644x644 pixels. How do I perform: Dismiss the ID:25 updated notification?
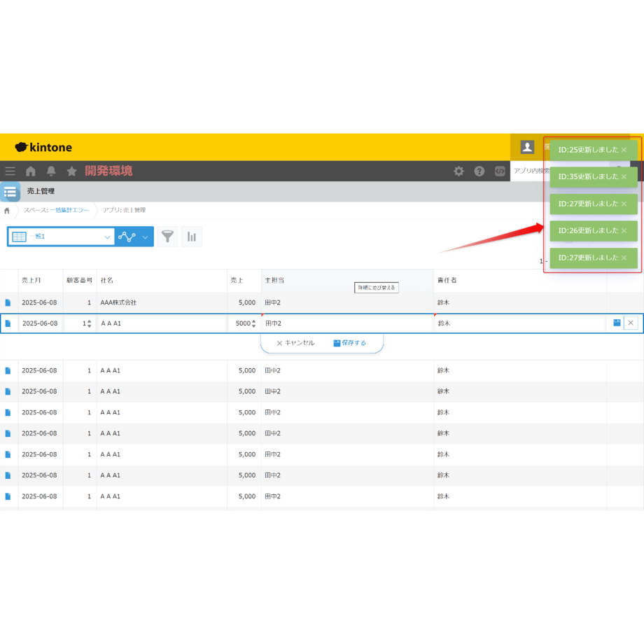(x=624, y=150)
